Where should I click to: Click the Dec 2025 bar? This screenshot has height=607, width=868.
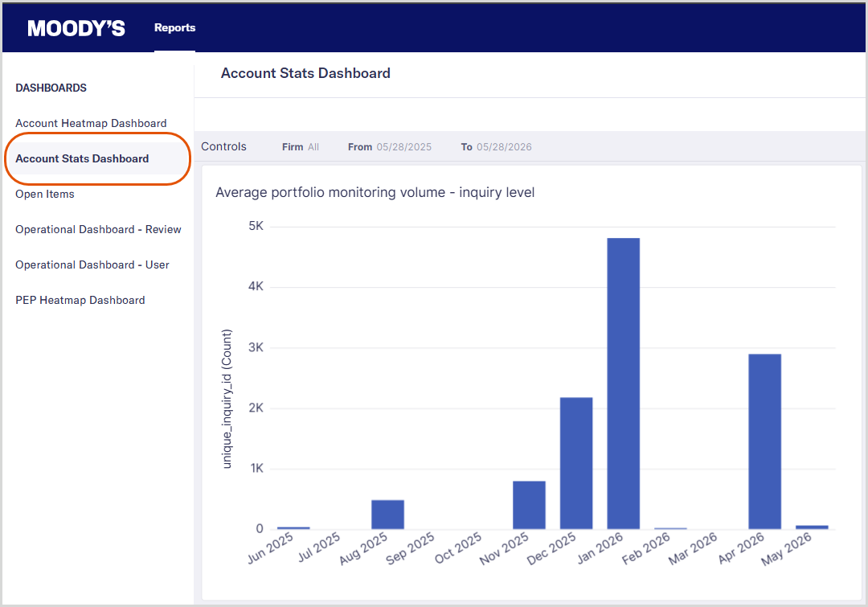click(576, 463)
